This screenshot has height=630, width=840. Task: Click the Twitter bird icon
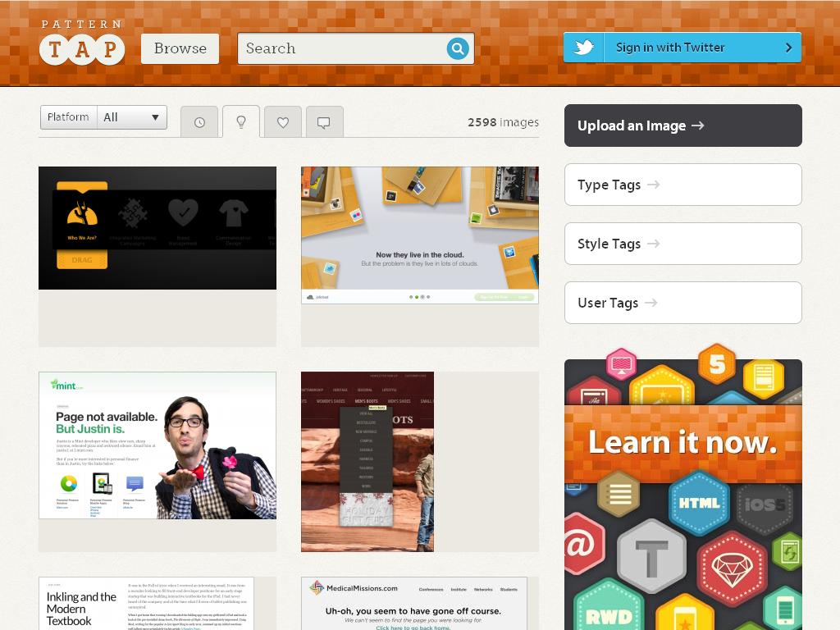(x=583, y=48)
